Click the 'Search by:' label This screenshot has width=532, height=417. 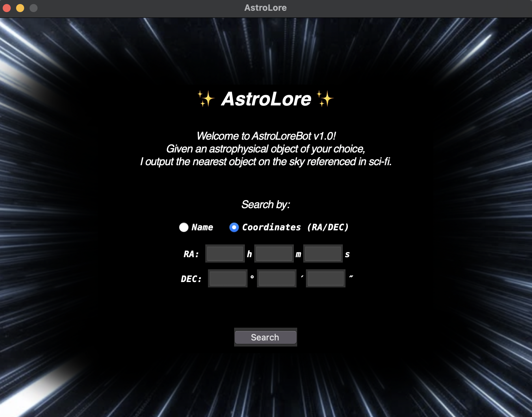point(266,204)
